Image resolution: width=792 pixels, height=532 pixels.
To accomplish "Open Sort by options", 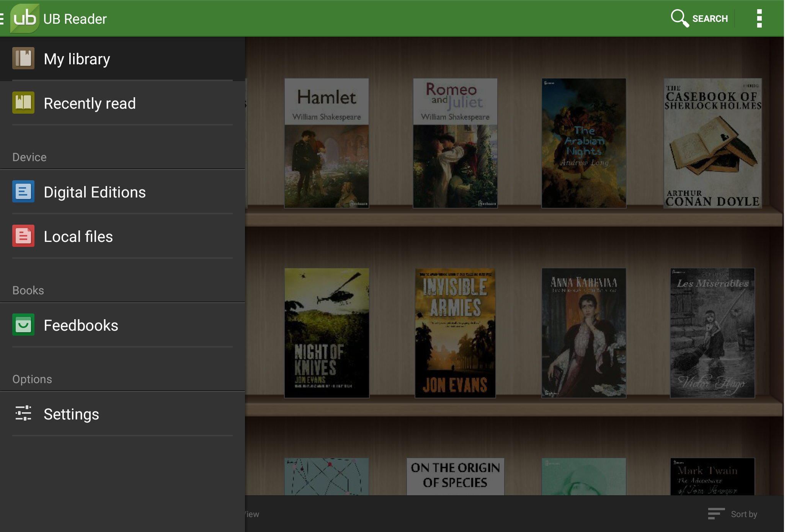I will pos(732,514).
